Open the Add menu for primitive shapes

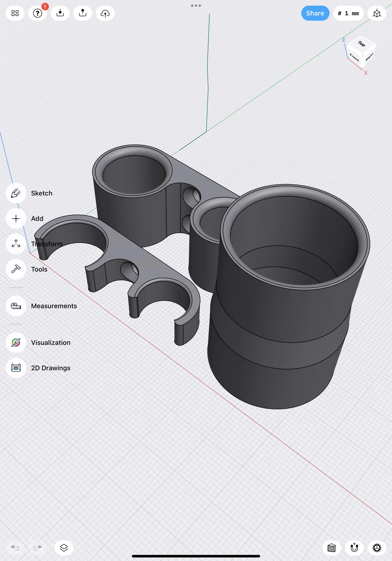(x=16, y=218)
